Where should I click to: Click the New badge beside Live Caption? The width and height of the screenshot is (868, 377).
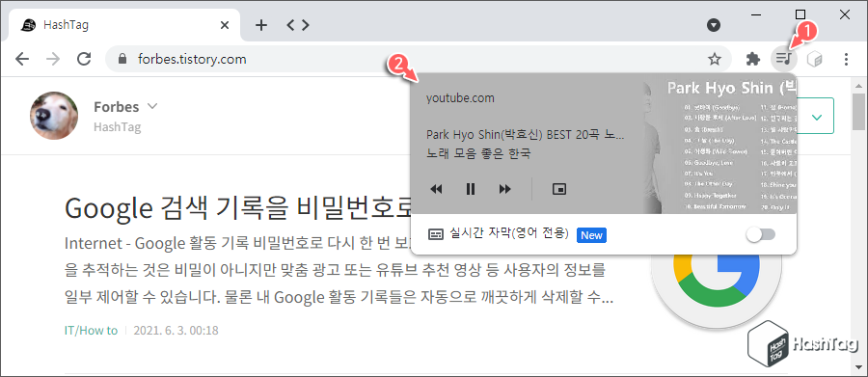coord(592,234)
